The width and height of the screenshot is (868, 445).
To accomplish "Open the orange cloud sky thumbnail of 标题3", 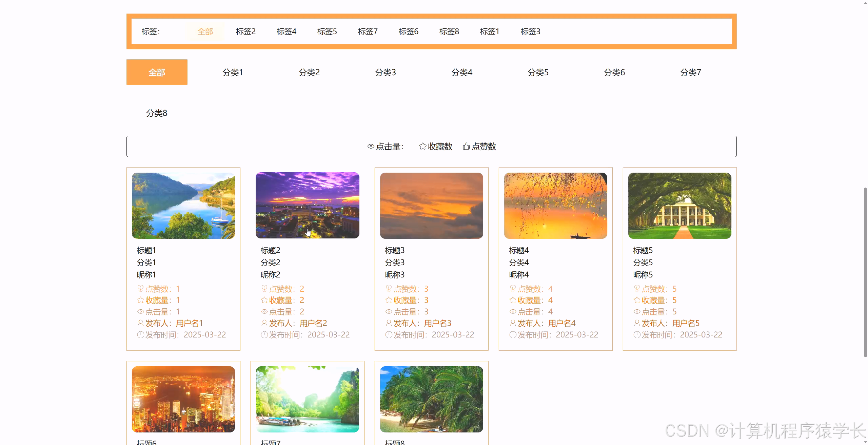I will pyautogui.click(x=432, y=206).
